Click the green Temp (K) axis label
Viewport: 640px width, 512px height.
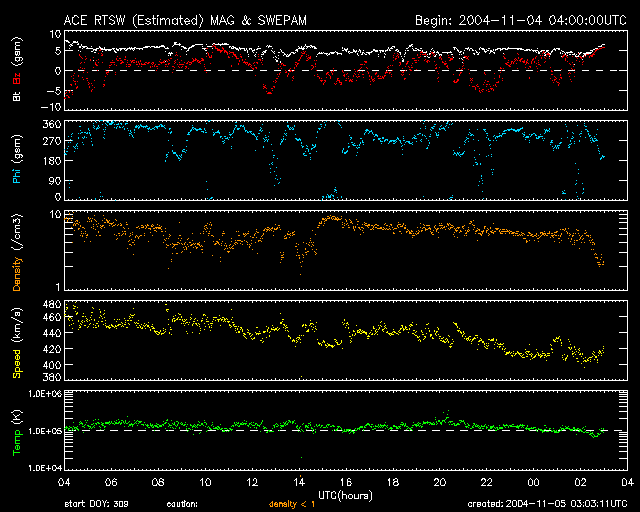click(x=17, y=430)
